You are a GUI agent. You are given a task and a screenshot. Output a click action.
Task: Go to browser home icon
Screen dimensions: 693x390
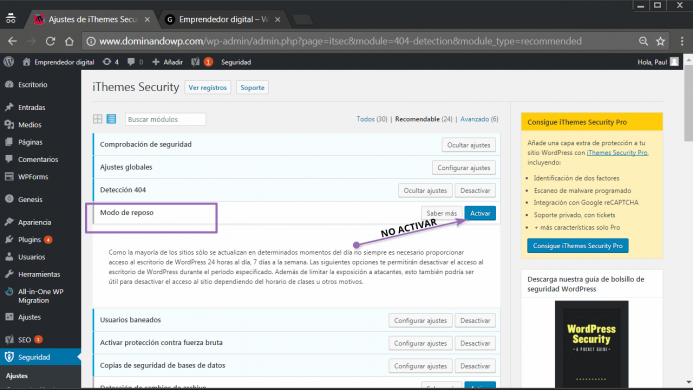click(69, 41)
